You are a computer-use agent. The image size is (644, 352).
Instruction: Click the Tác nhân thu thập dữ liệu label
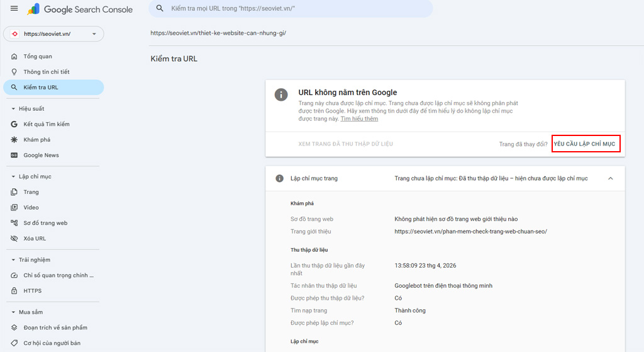pyautogui.click(x=323, y=286)
